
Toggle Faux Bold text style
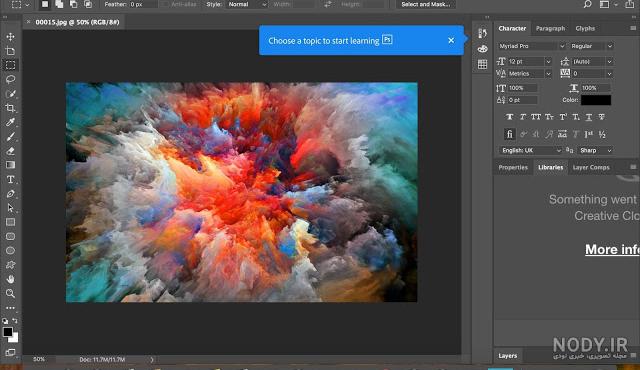[x=509, y=117]
